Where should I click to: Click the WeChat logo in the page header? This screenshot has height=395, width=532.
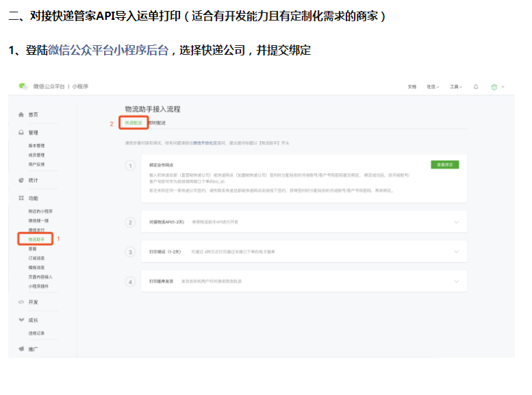(x=23, y=86)
